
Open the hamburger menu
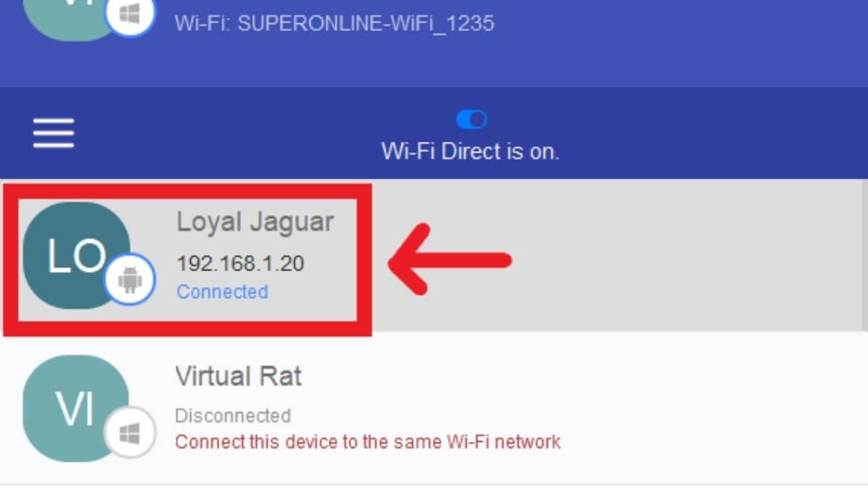coord(54,134)
